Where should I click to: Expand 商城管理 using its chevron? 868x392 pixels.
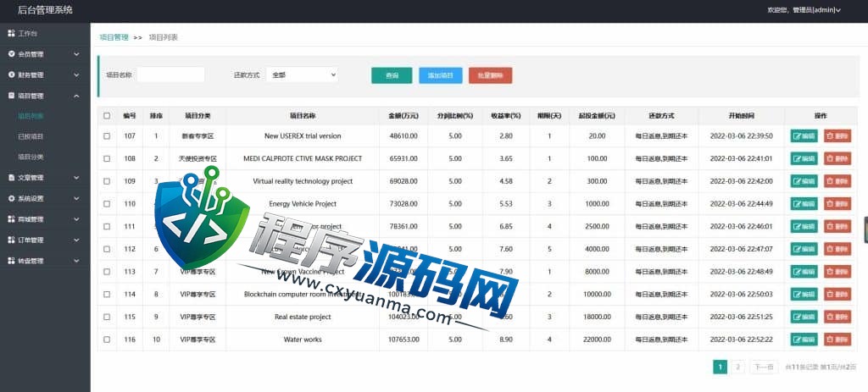(x=76, y=219)
